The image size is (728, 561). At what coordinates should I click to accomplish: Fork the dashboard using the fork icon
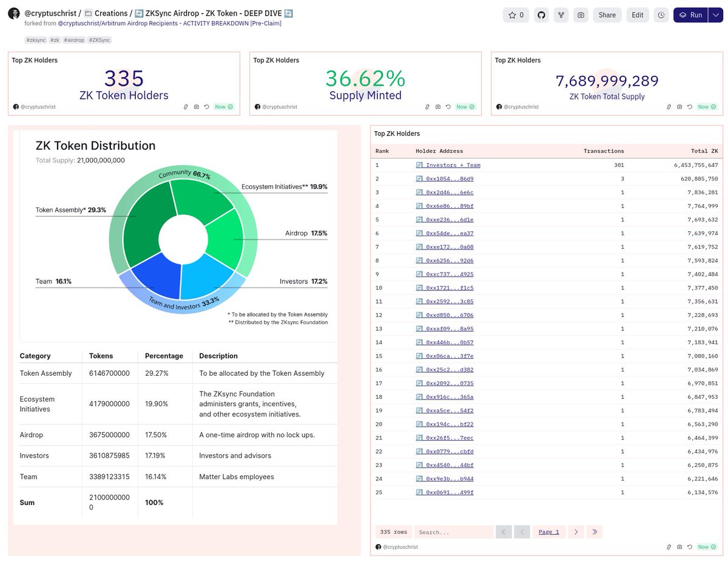point(561,15)
